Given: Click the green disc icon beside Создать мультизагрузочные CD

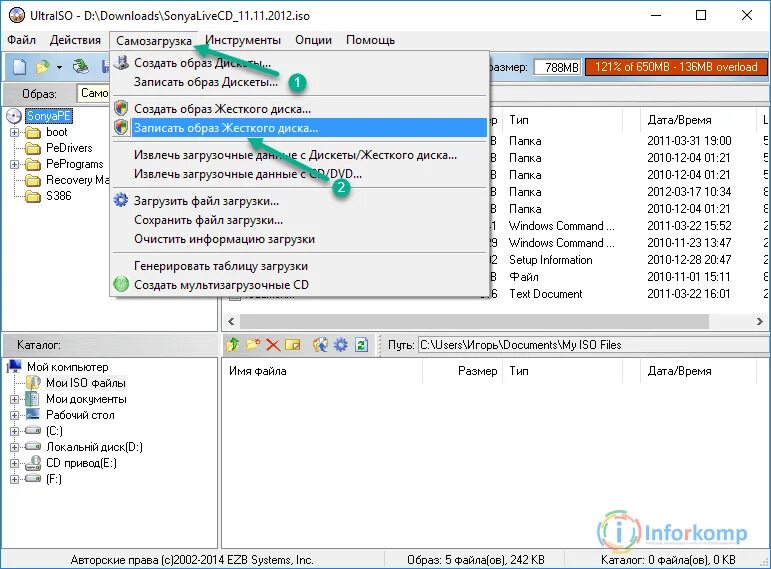Looking at the screenshot, I should coord(121,284).
